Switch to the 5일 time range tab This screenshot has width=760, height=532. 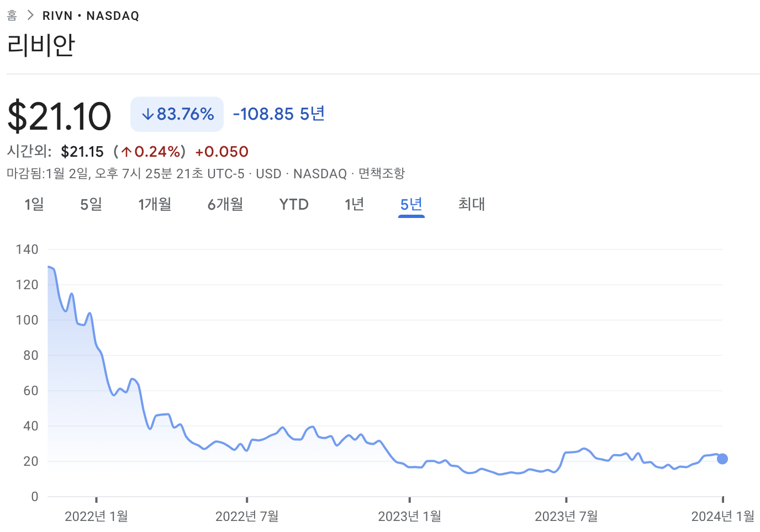(90, 204)
